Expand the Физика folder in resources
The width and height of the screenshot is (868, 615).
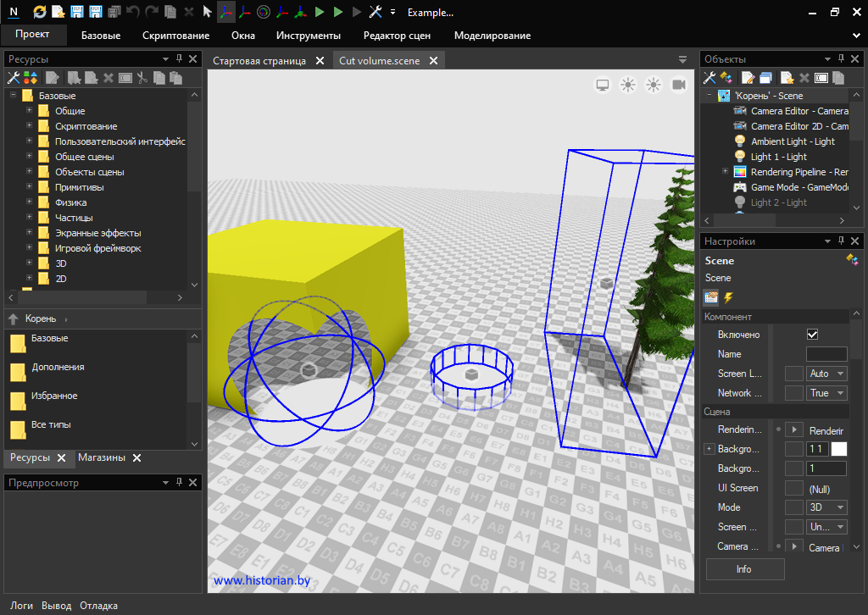(29, 202)
